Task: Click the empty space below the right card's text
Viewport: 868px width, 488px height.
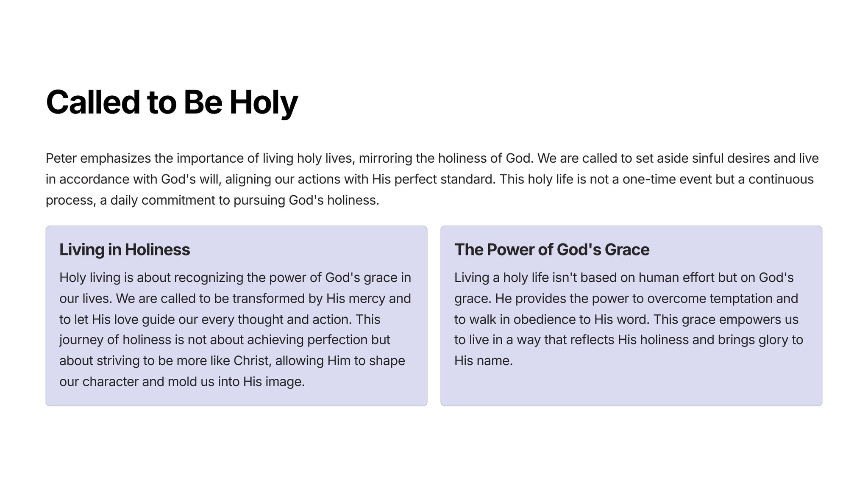Action: coord(631,386)
